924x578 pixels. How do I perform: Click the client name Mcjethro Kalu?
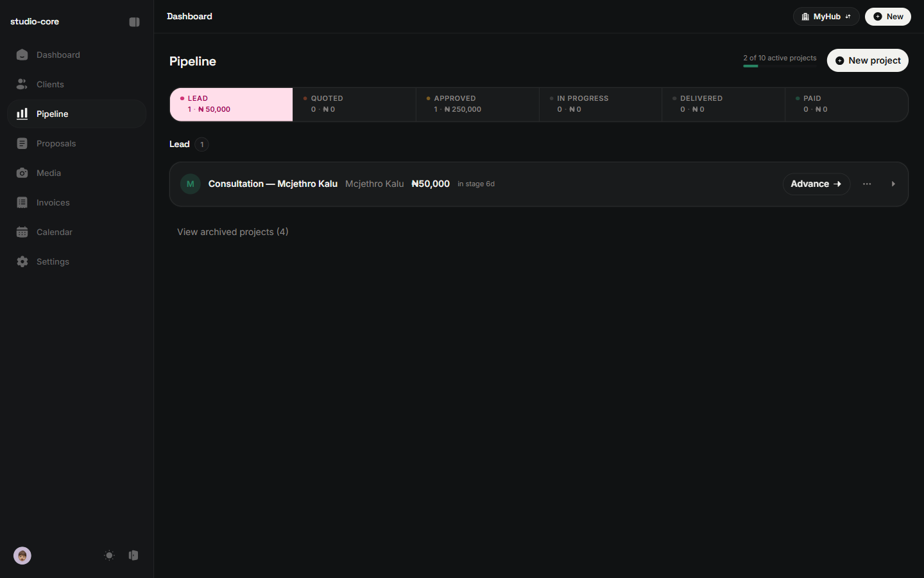point(375,184)
